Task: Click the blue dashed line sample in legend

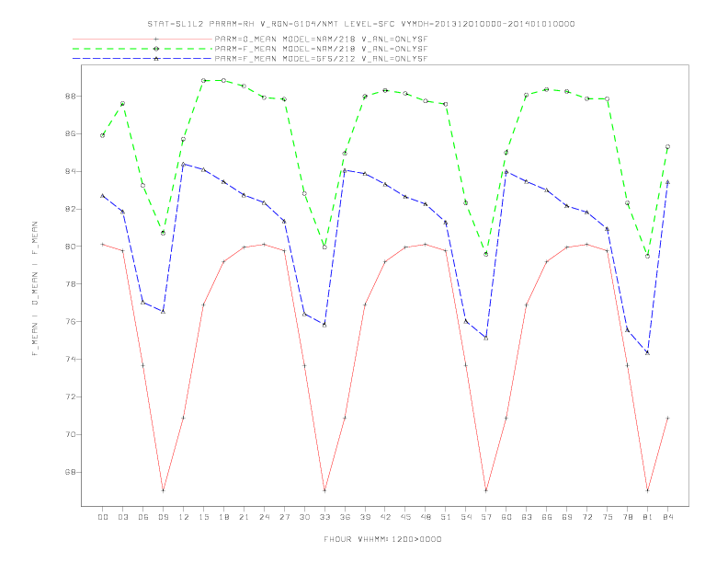Action: pos(142,59)
